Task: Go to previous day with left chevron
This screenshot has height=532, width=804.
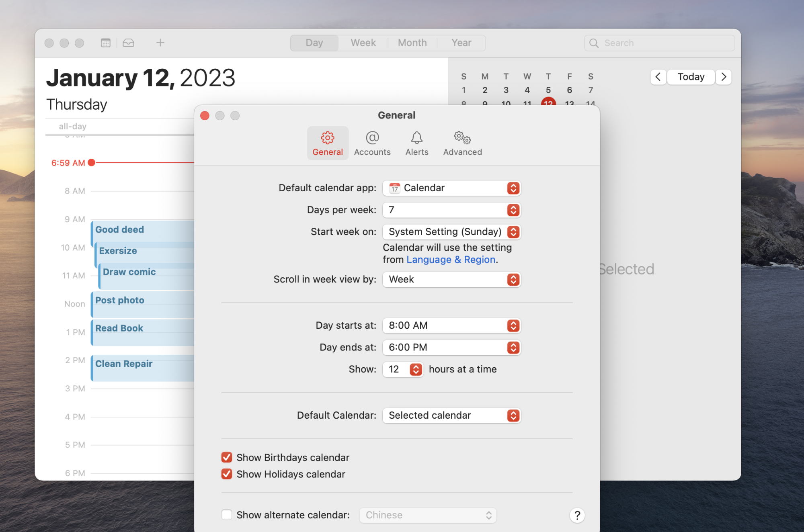Action: click(x=658, y=77)
